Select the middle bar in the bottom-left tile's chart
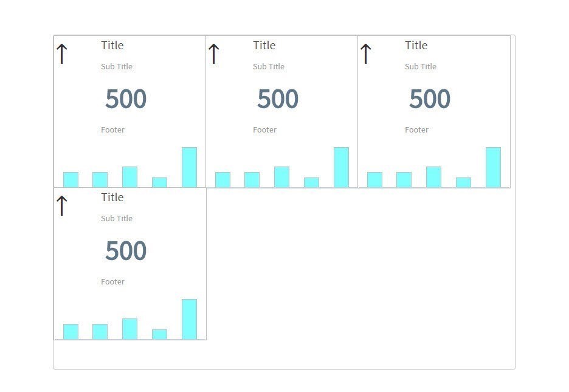 pyautogui.click(x=129, y=329)
